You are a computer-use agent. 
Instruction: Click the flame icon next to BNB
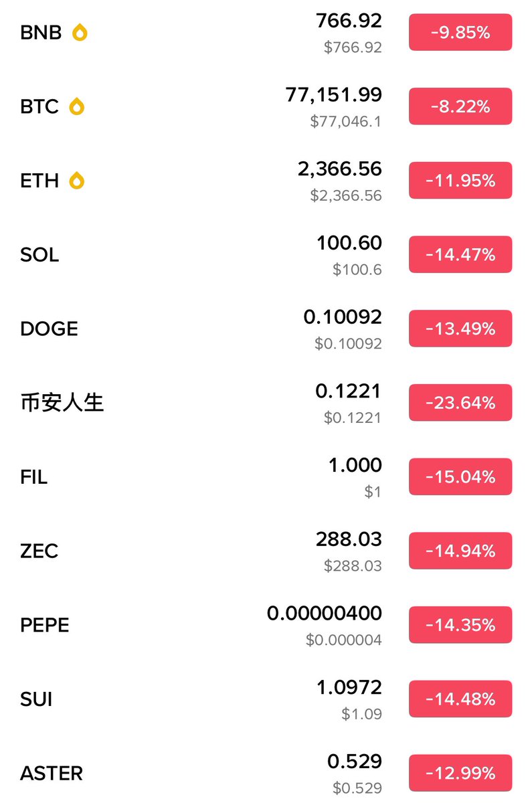click(80, 32)
